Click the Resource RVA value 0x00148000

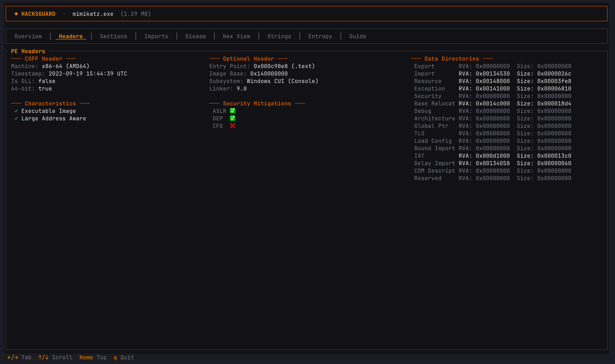493,81
